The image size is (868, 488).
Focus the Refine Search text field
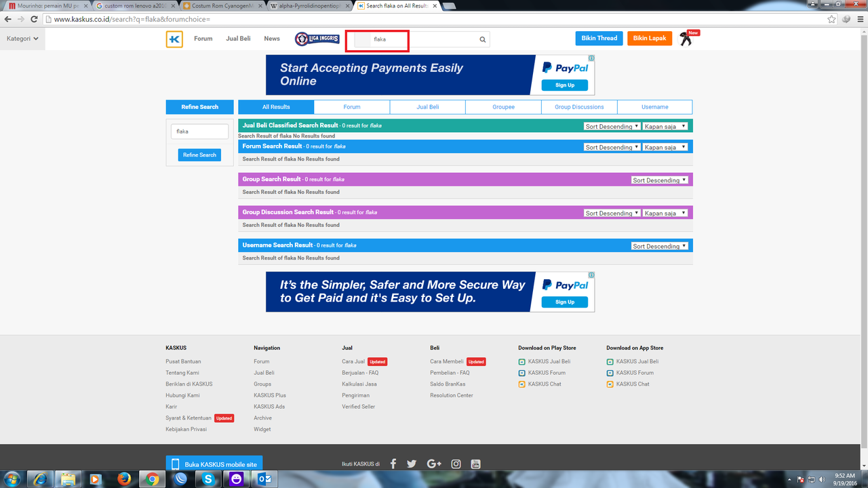click(199, 131)
